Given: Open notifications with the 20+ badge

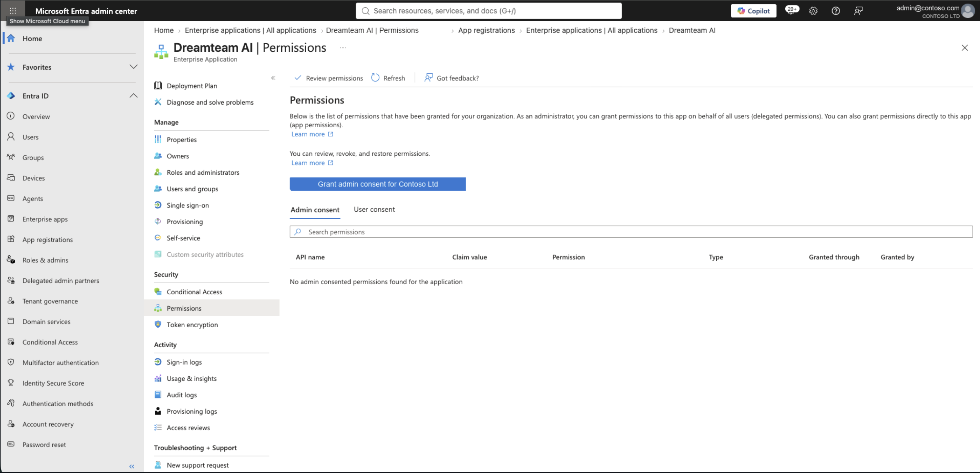Looking at the screenshot, I should pyautogui.click(x=792, y=10).
